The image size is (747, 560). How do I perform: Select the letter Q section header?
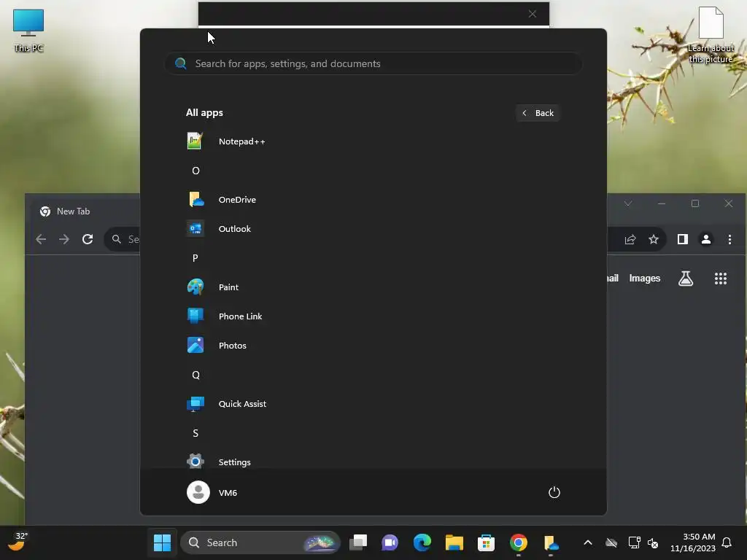tap(196, 375)
